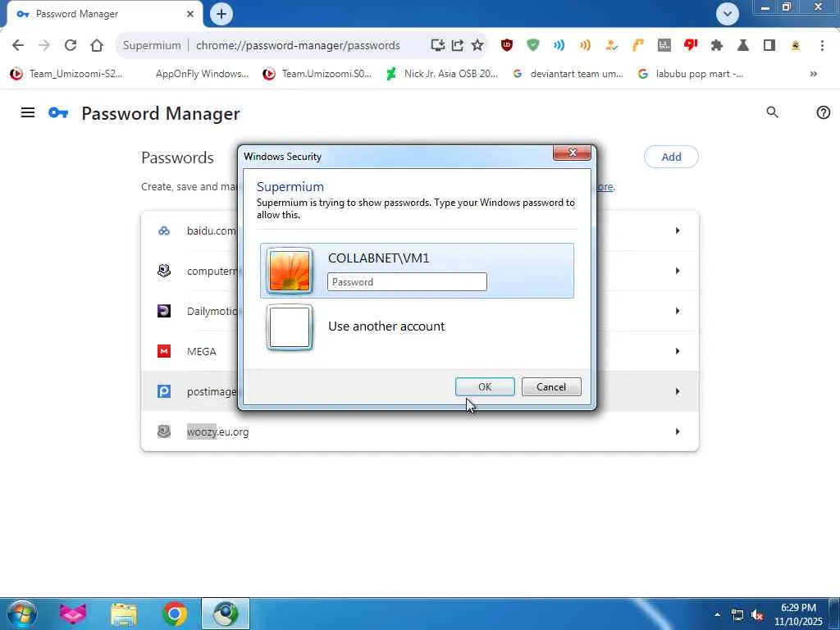Open the Windows Start orb
The height and width of the screenshot is (630, 840).
click(x=22, y=614)
